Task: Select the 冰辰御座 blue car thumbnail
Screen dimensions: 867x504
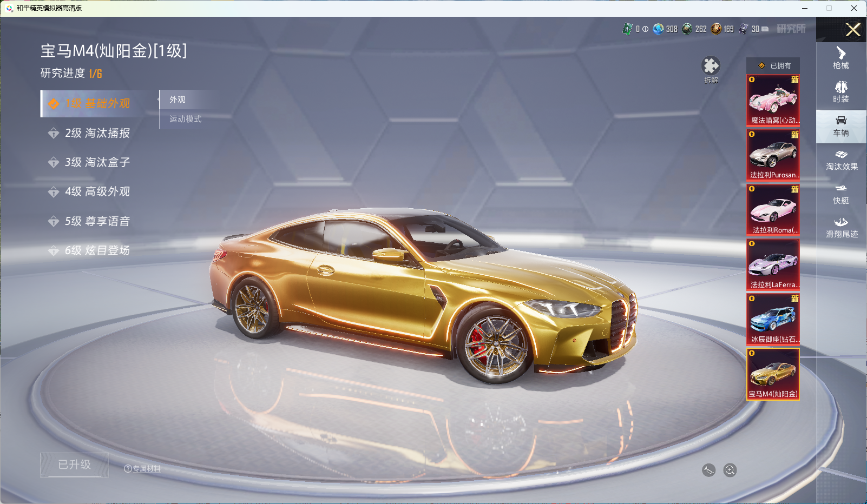Action: click(x=773, y=319)
